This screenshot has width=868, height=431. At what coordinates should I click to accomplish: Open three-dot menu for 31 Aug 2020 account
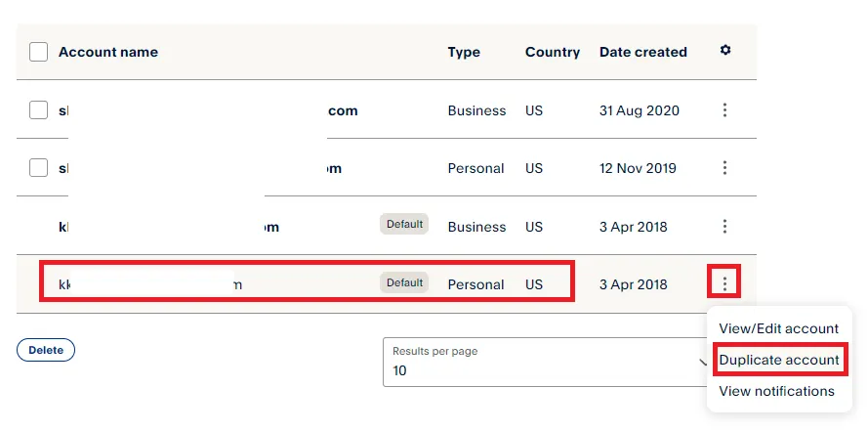coord(724,110)
